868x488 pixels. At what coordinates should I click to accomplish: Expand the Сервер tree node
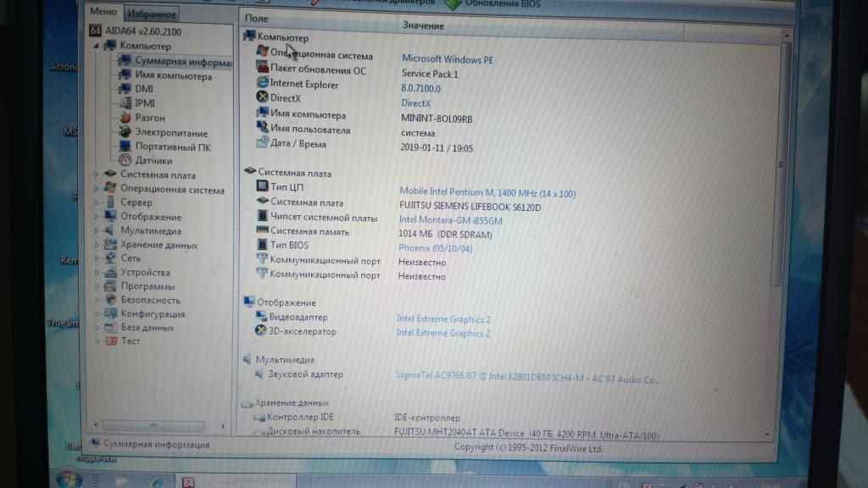(x=97, y=202)
